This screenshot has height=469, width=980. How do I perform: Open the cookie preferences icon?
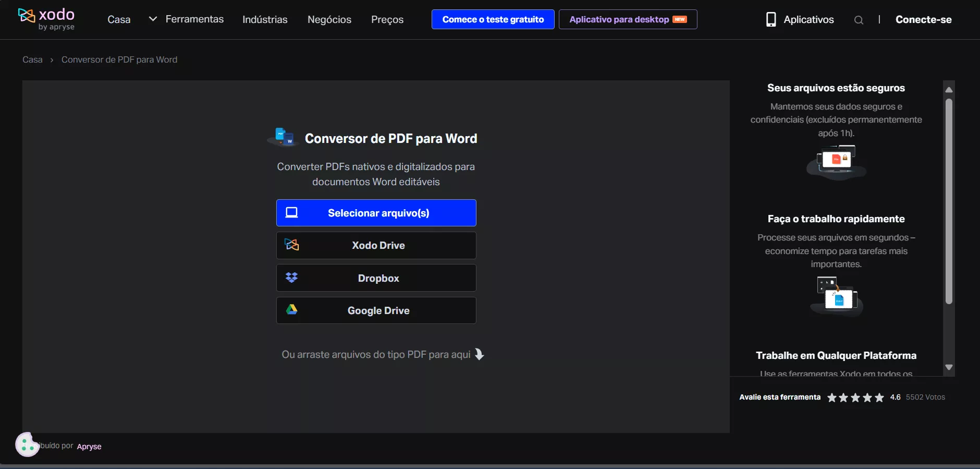coord(27,444)
